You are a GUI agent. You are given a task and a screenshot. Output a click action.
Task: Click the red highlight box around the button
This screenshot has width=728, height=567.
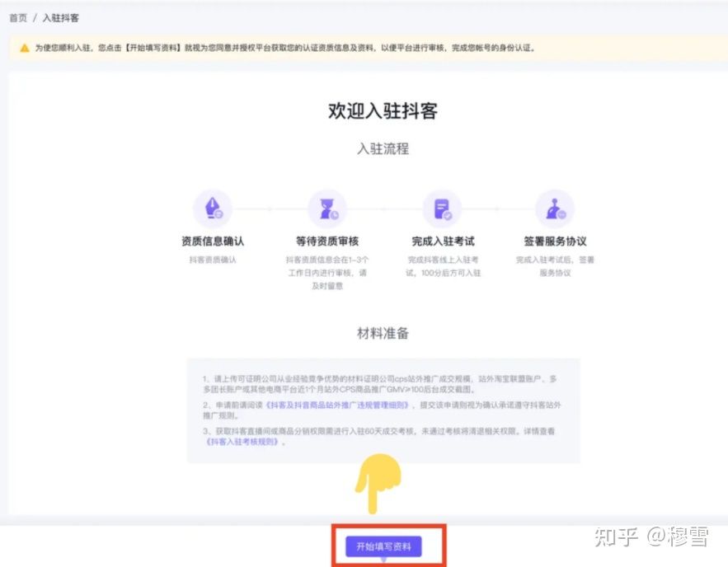coord(387,545)
